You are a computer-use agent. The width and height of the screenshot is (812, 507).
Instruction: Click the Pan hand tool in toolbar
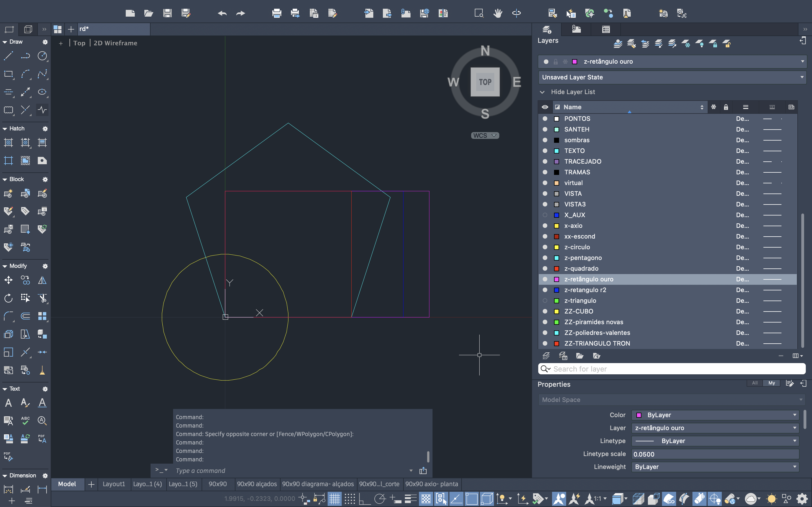click(498, 14)
